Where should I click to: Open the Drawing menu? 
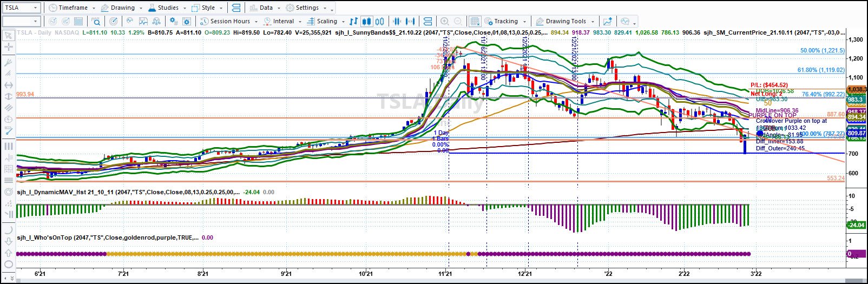(x=119, y=8)
